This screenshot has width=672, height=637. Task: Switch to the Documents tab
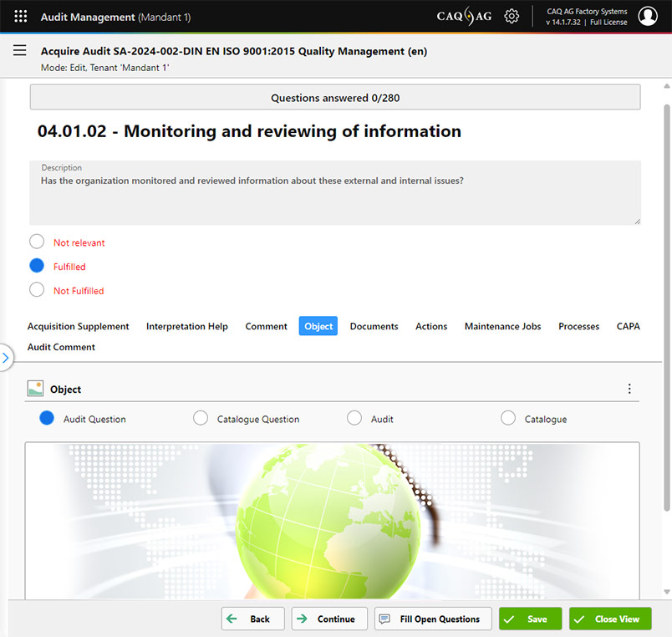(x=374, y=326)
